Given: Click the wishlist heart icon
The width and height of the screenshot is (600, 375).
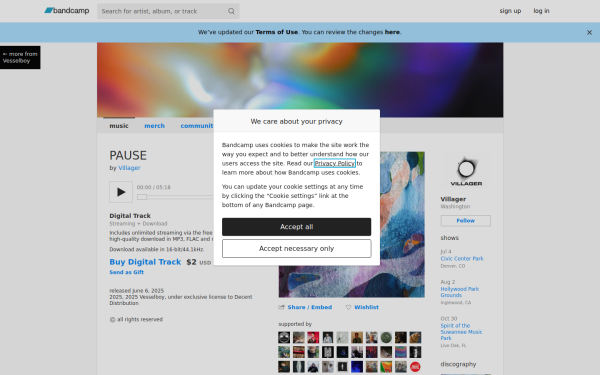Looking at the screenshot, I should click(x=348, y=307).
